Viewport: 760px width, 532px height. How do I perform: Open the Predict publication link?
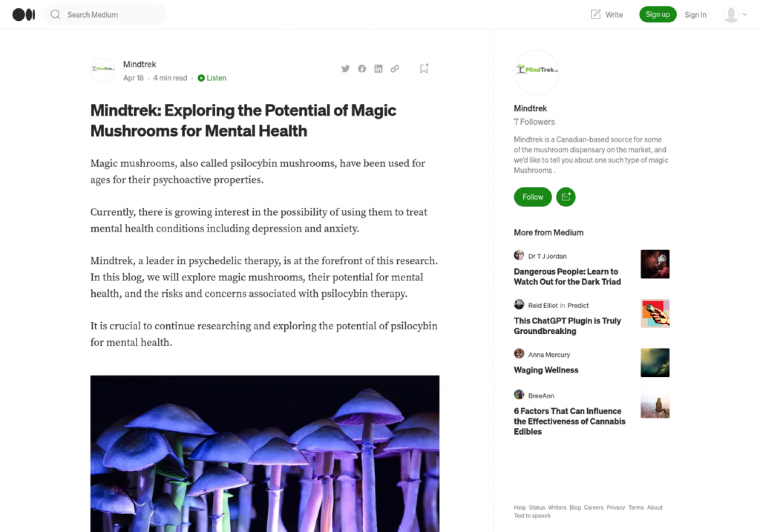pyautogui.click(x=578, y=306)
